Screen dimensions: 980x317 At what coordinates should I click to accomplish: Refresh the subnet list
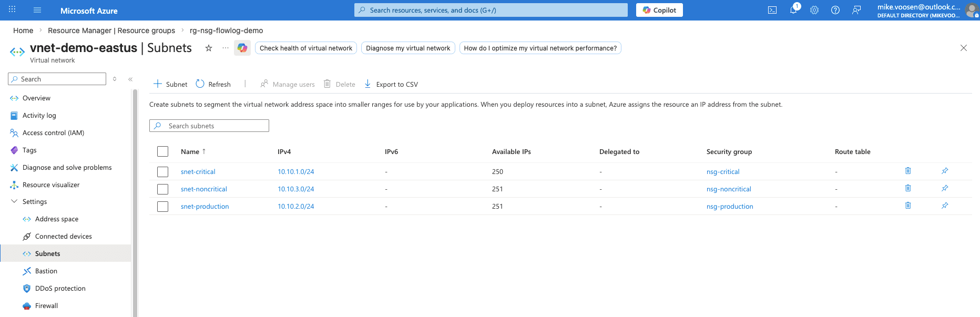pos(213,84)
